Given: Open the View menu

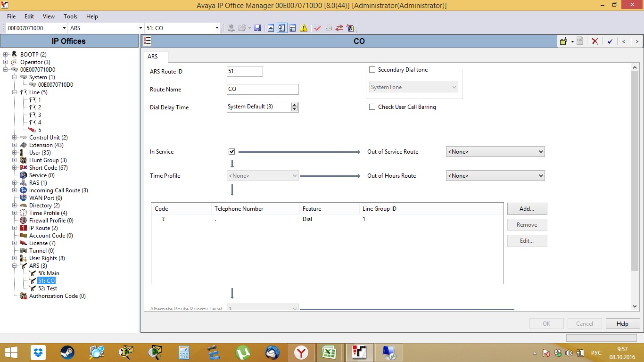Looking at the screenshot, I should tap(49, 16).
